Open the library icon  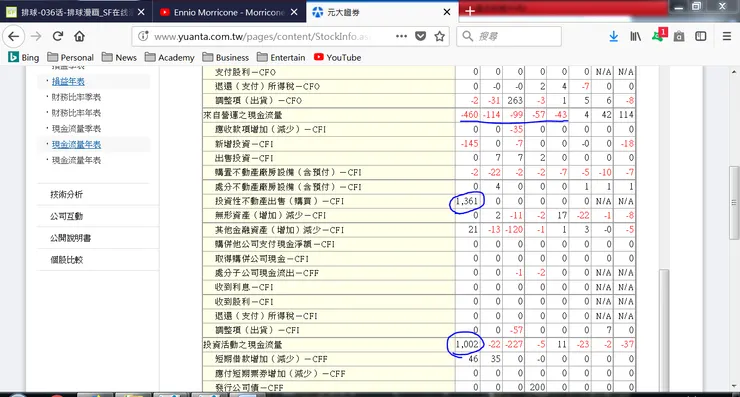636,36
